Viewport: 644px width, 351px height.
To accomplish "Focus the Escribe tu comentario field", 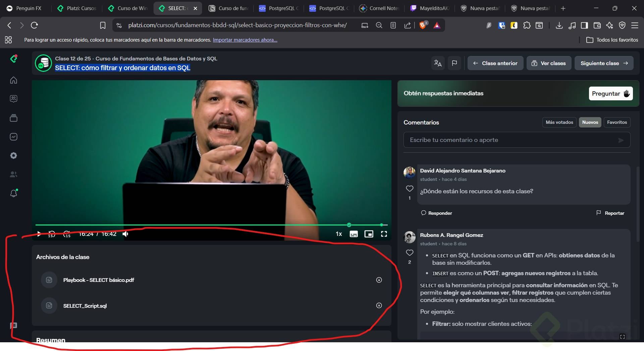I will pos(517,140).
